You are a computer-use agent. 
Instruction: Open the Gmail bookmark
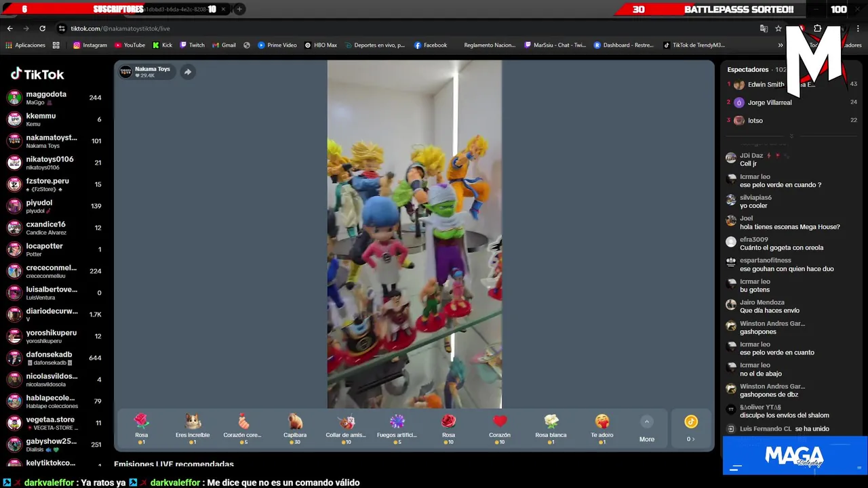pyautogui.click(x=224, y=45)
